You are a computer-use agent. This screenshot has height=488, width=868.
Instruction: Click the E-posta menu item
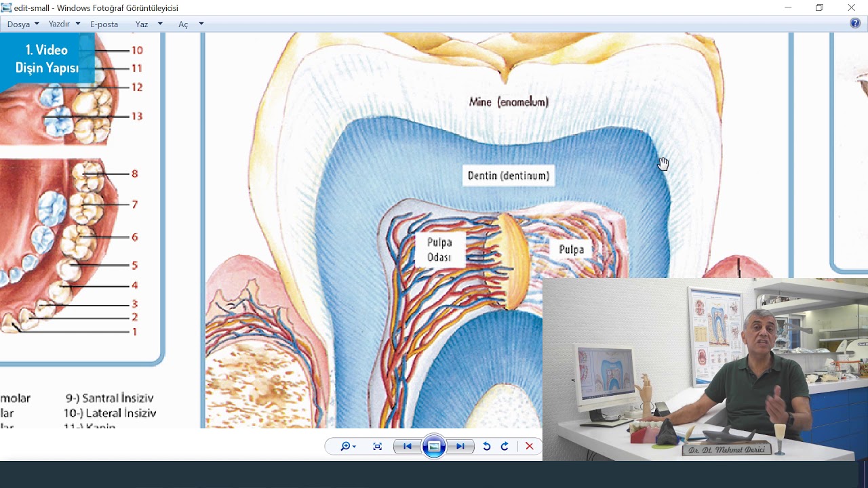click(104, 24)
